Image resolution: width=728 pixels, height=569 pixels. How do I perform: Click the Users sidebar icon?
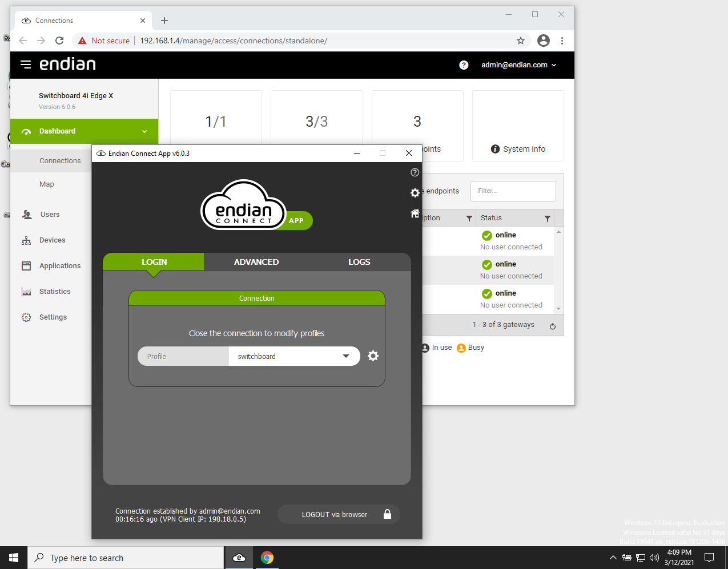27,215
